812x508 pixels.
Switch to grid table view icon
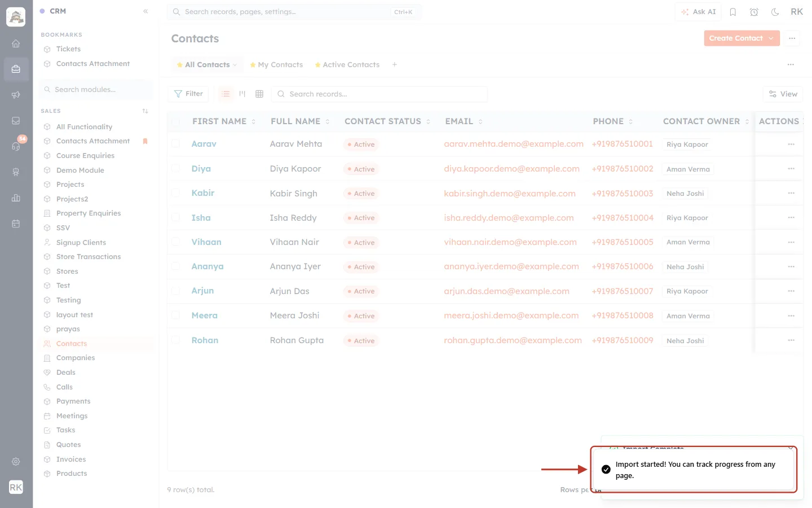[259, 94]
